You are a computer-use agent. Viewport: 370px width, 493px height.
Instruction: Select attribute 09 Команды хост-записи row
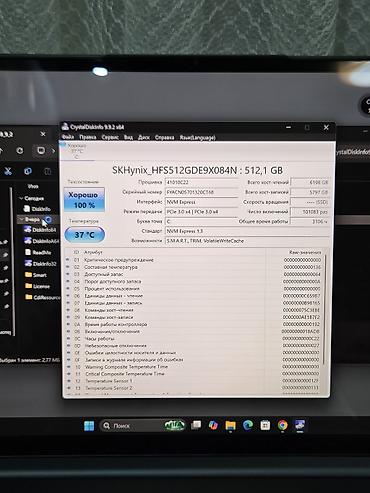[193, 317]
